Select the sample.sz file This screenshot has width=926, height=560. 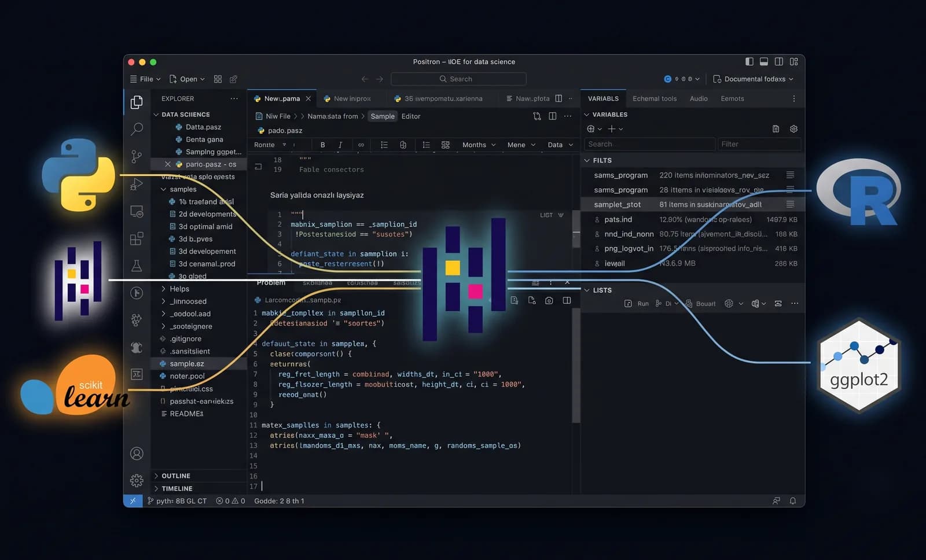199,364
